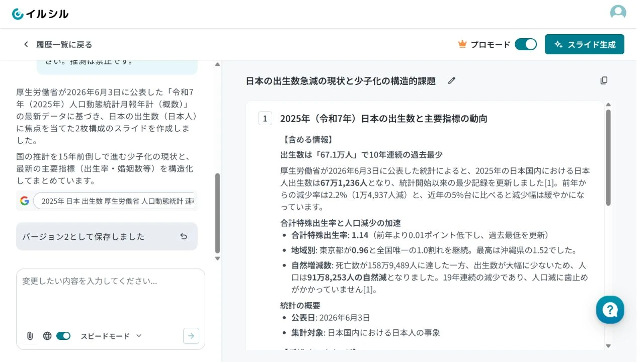
Task: Expand the スピードモード dropdown
Action: coord(111,336)
